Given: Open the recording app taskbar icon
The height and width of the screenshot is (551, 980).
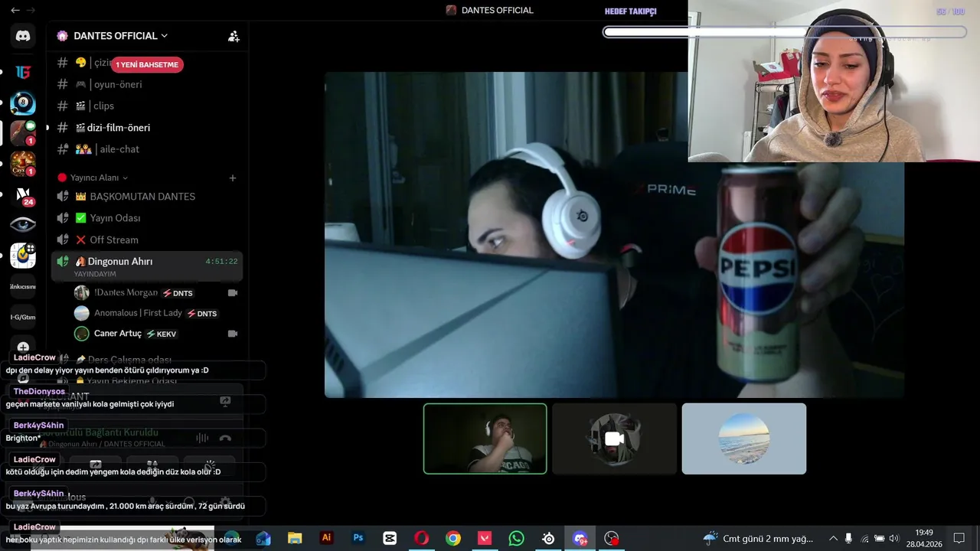Looking at the screenshot, I should (611, 538).
